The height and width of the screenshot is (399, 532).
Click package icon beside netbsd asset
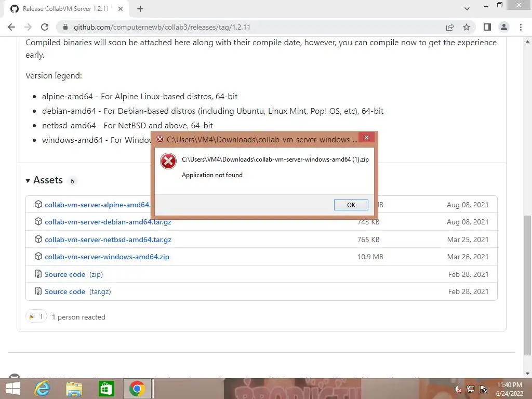click(x=38, y=239)
